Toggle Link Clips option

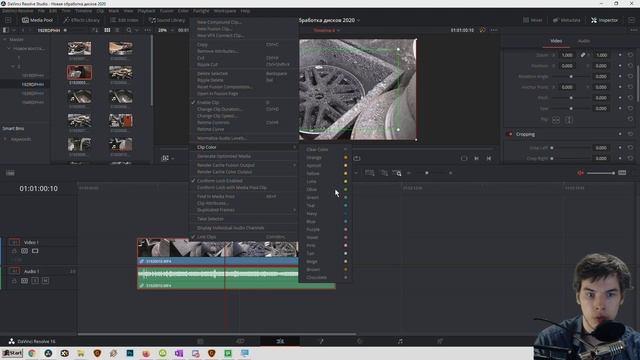[244, 237]
